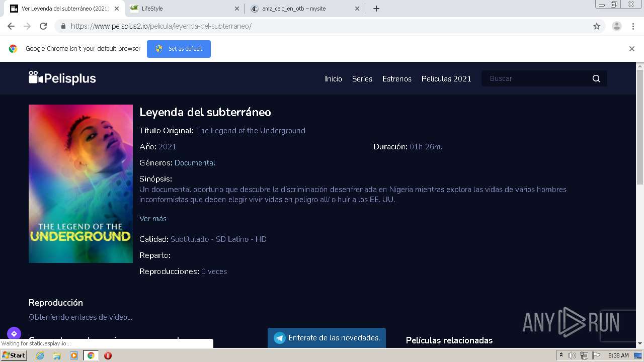Close the LifeStyle tab
Viewport: 644px width, 362px height.
[237, 9]
